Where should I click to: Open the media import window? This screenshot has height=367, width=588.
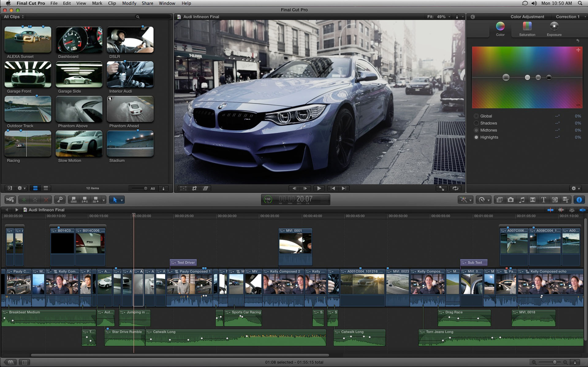click(x=10, y=200)
